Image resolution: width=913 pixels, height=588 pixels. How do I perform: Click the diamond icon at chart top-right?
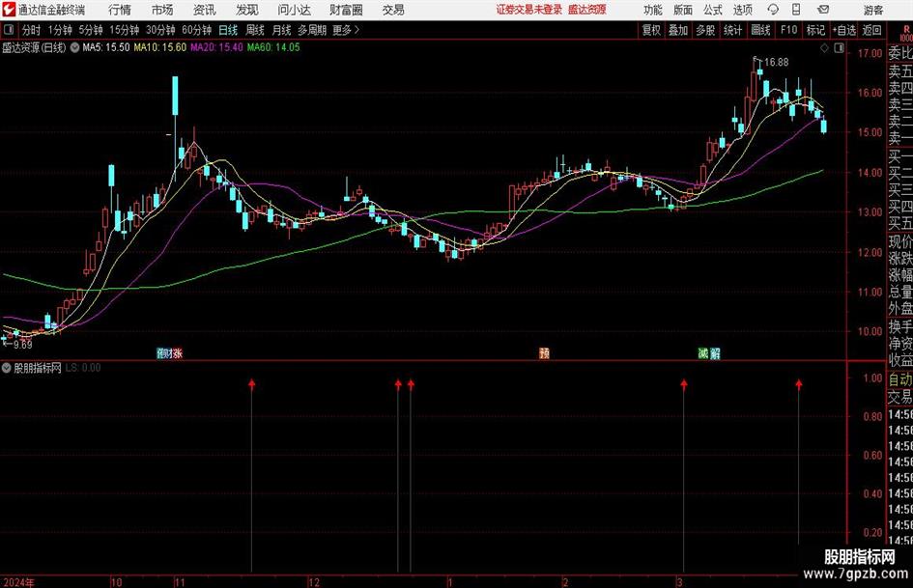[824, 48]
